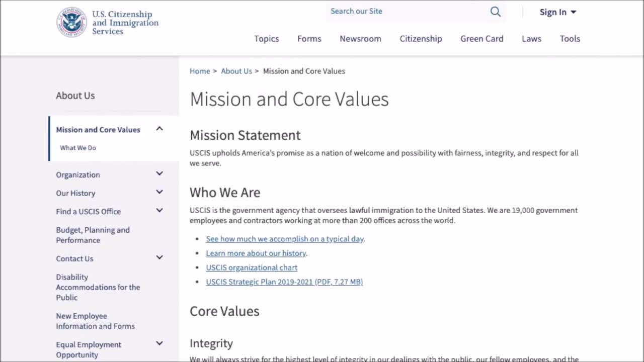Open the Topics menu
This screenshot has height=362, width=644.
(266, 39)
